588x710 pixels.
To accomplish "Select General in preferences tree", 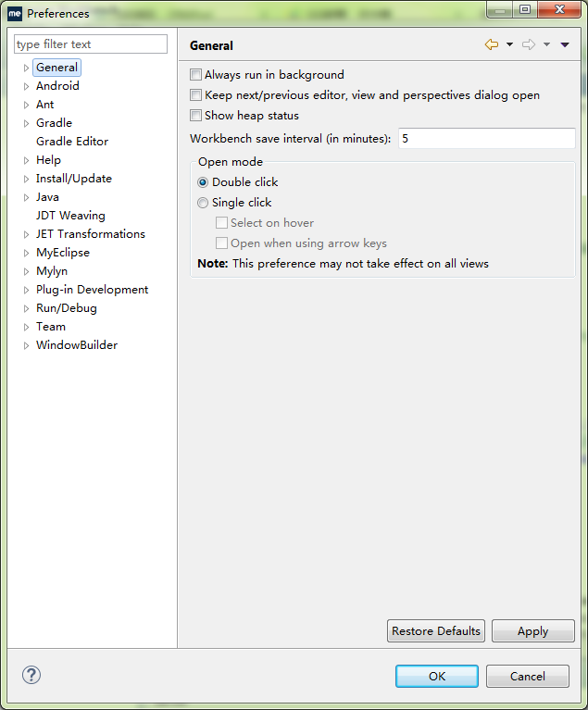I will (57, 68).
